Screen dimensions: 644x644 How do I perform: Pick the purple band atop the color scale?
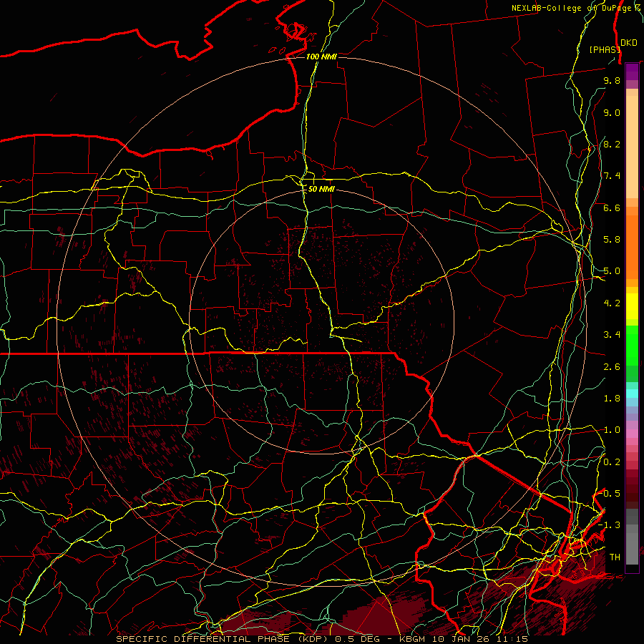(632, 72)
